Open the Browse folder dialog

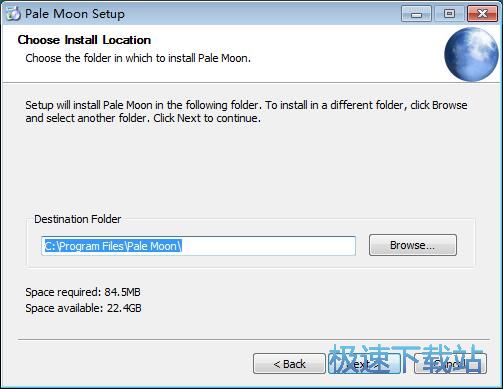[413, 245]
